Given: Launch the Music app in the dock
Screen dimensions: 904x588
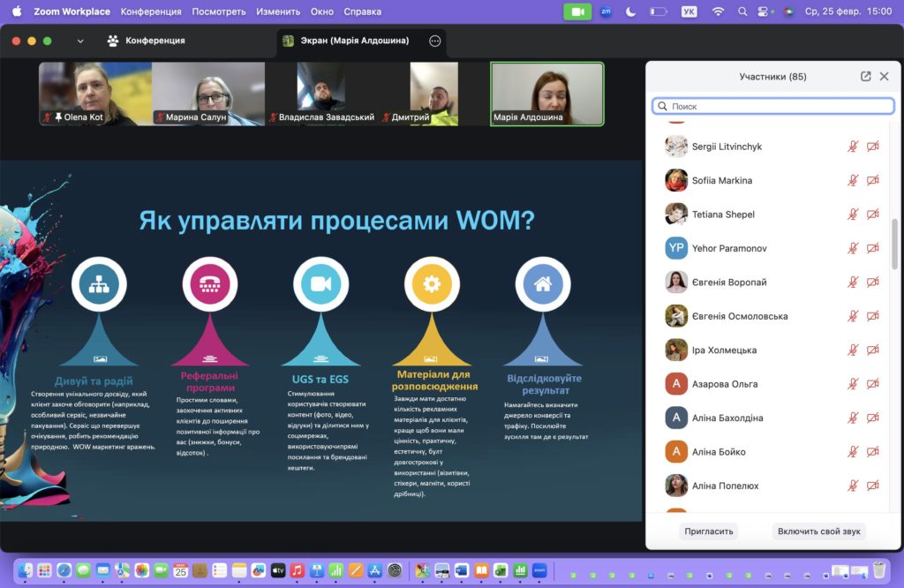Looking at the screenshot, I should [298, 570].
